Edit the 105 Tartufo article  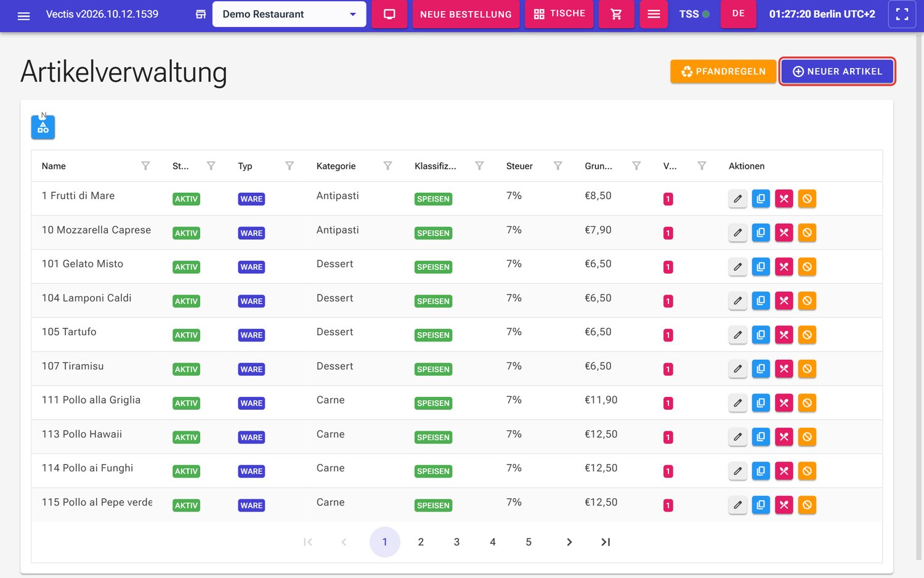(x=737, y=335)
